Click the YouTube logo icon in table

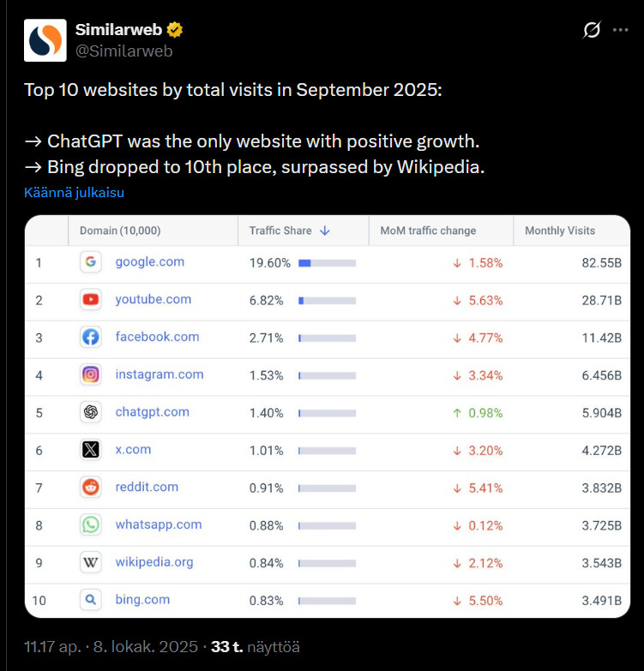[91, 300]
